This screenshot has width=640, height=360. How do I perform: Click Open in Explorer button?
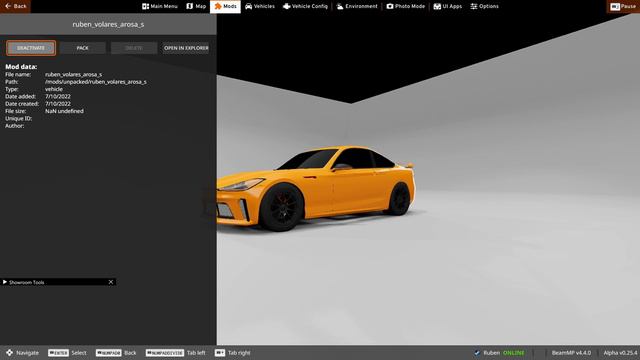pyautogui.click(x=186, y=48)
